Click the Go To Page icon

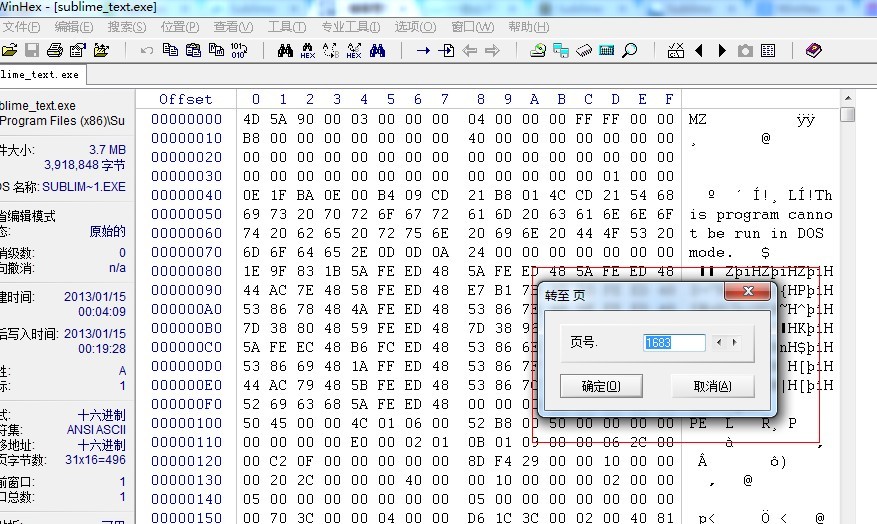coord(446,51)
